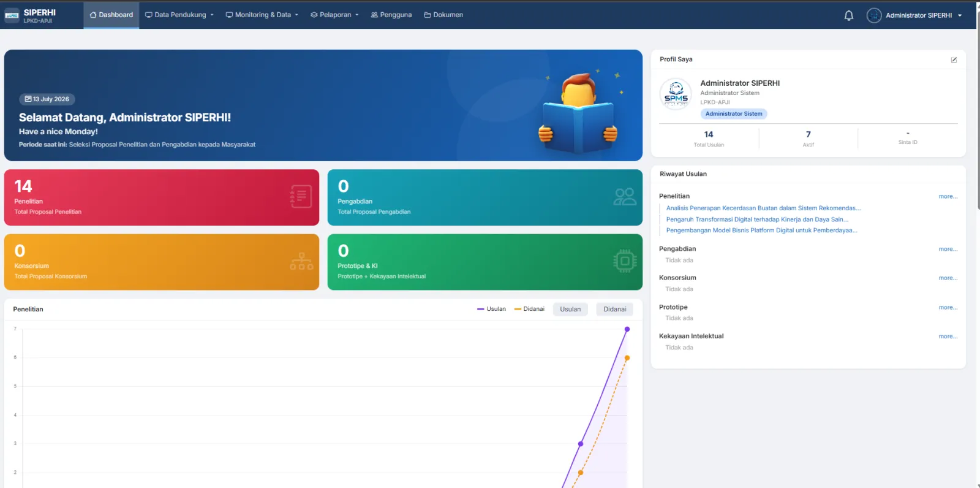Screen dimensions: 980x488
Task: Open the notifications bell icon
Action: pyautogui.click(x=848, y=15)
